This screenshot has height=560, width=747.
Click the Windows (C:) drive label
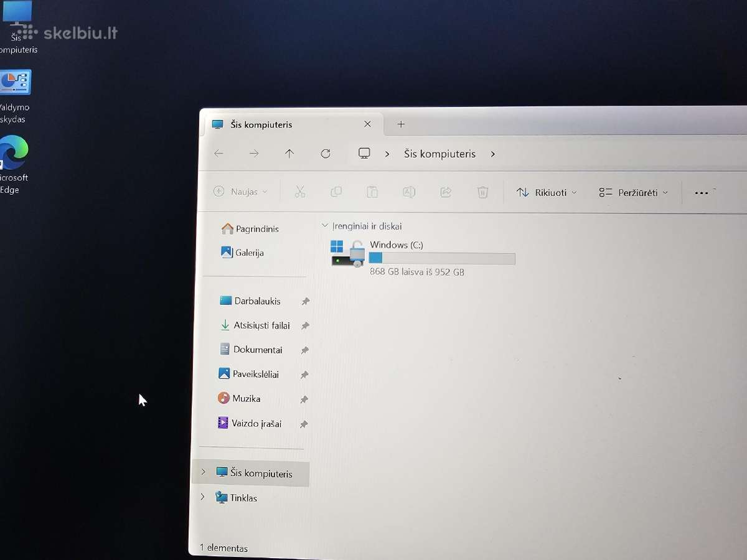pyautogui.click(x=397, y=245)
